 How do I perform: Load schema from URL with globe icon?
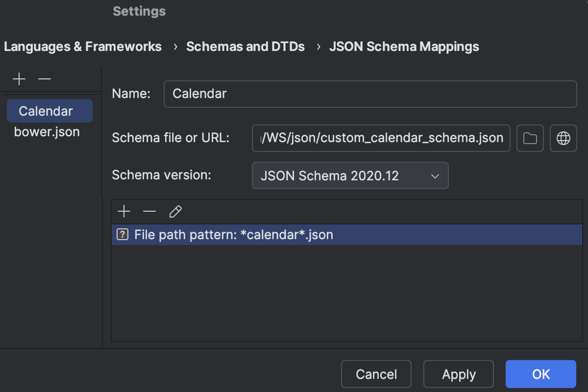point(563,138)
